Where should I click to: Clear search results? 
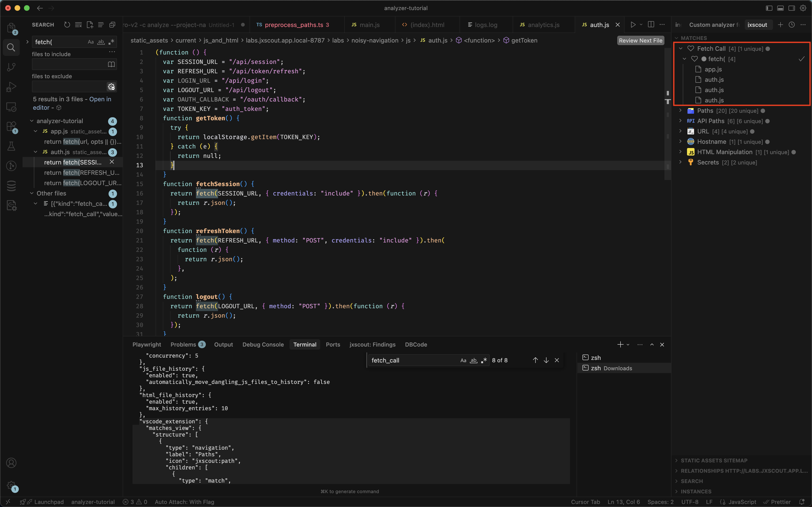(x=78, y=25)
